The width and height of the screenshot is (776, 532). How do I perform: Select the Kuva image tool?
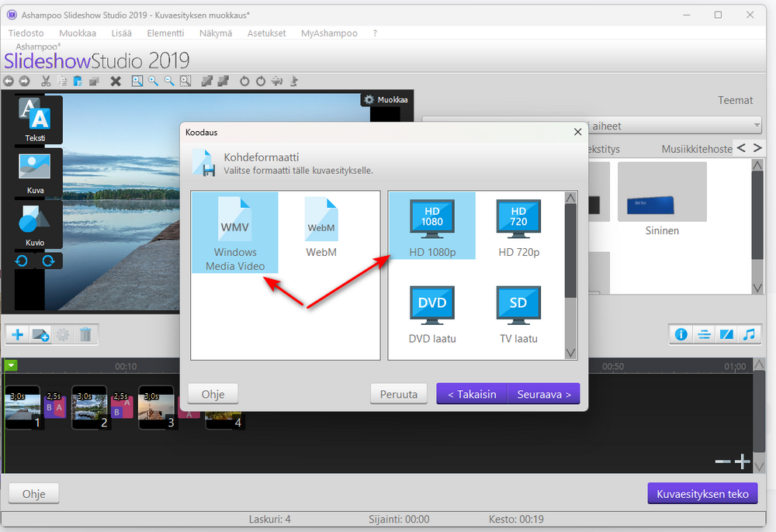(35, 173)
